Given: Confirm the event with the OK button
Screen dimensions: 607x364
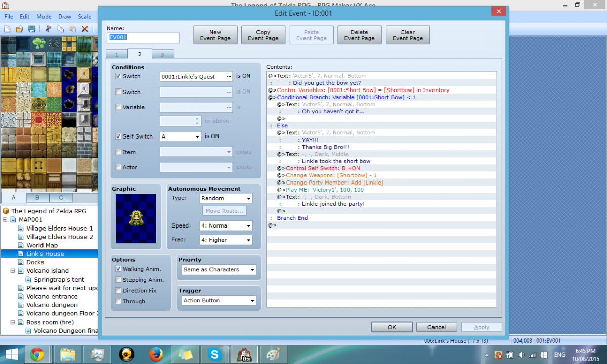Looking at the screenshot, I should (392, 327).
